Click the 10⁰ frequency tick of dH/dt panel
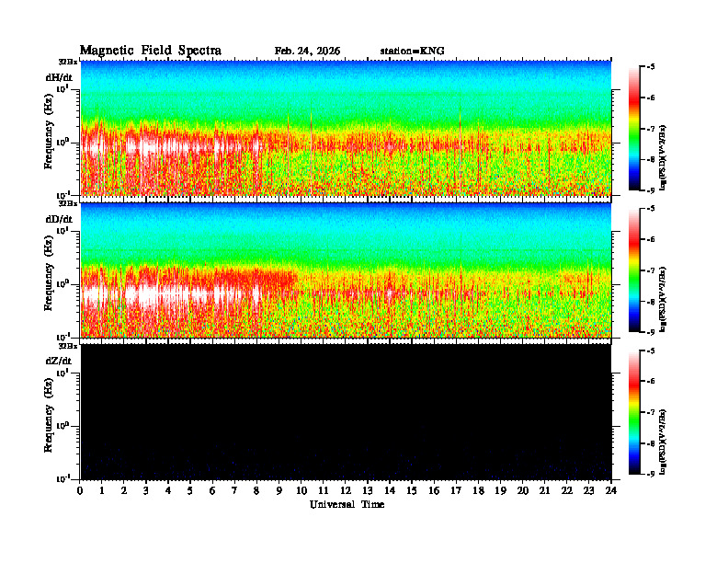Viewport: 728px width, 563px height. tap(63, 142)
